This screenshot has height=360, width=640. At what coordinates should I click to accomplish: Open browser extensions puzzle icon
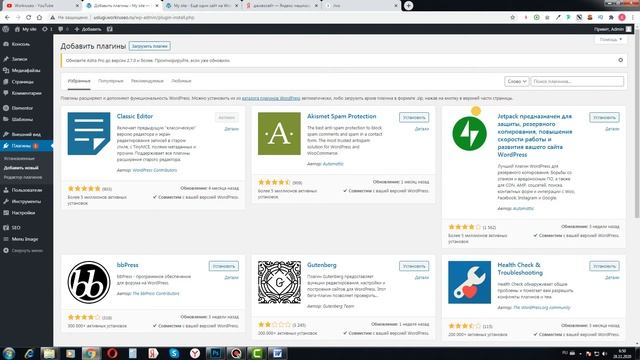tap(611, 18)
